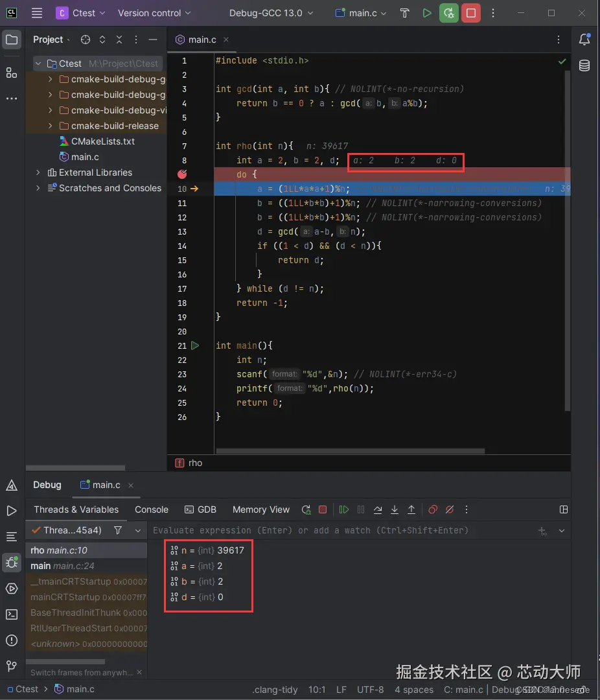
Task: Open the main hamburger menu
Action: [36, 13]
